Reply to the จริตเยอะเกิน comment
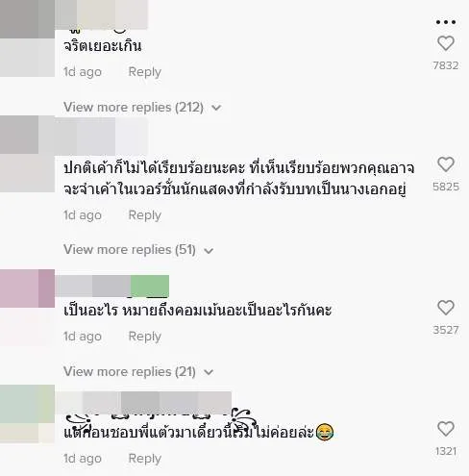Image resolution: width=469 pixels, height=476 pixels. click(x=145, y=72)
